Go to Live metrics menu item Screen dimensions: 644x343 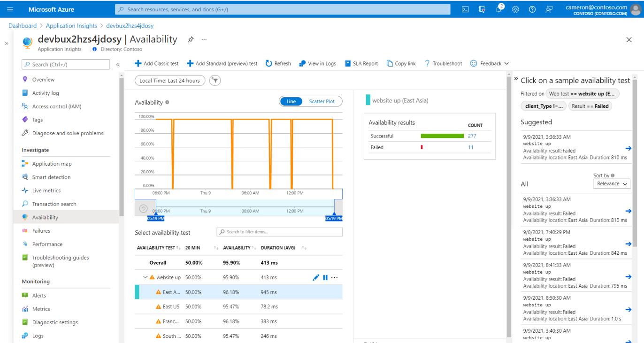click(46, 191)
